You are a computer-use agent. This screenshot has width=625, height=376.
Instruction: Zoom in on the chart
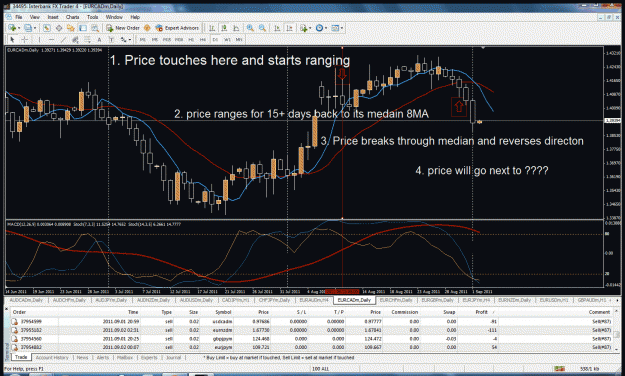[x=250, y=28]
